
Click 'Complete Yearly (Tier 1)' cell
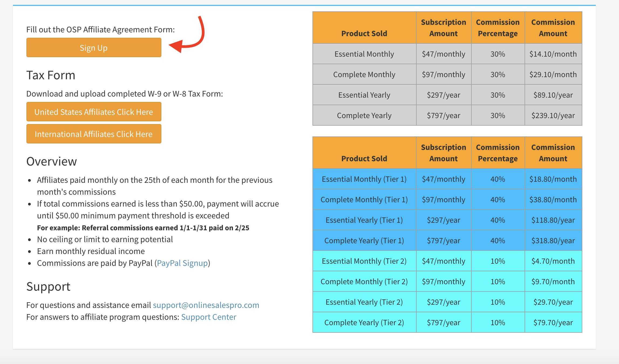coord(364,241)
